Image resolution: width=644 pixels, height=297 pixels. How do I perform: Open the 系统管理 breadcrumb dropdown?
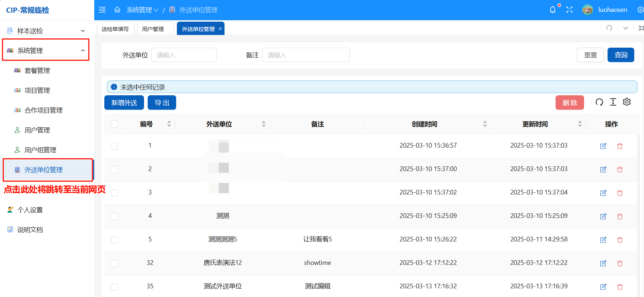click(x=142, y=10)
